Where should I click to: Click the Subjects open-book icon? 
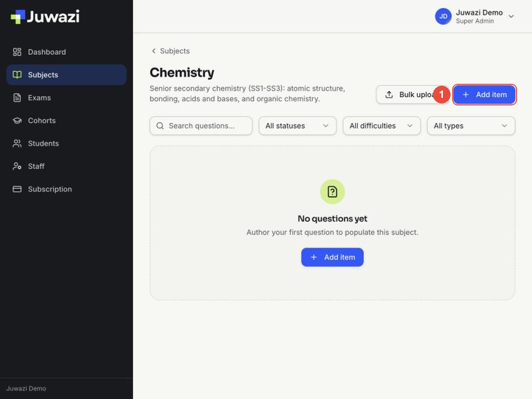click(17, 75)
